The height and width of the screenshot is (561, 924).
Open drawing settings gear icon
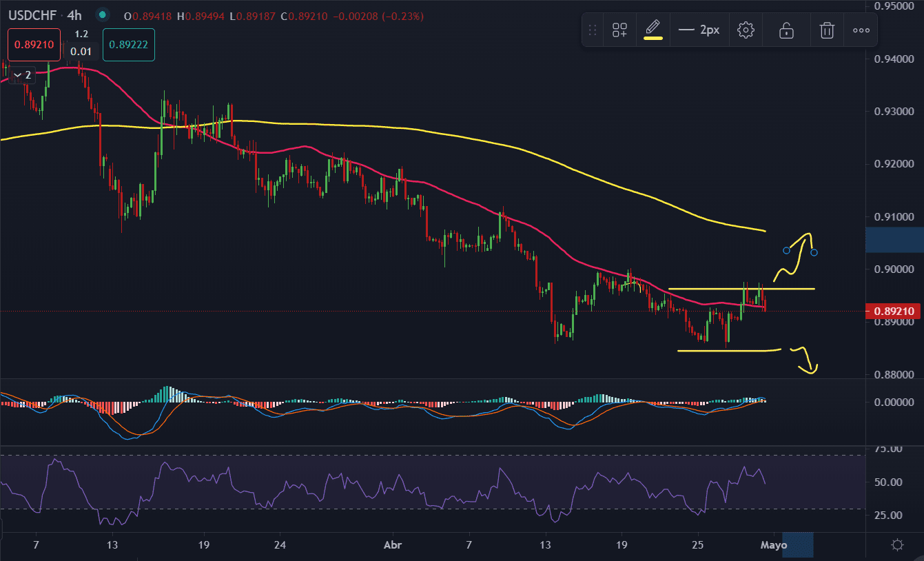click(x=746, y=30)
